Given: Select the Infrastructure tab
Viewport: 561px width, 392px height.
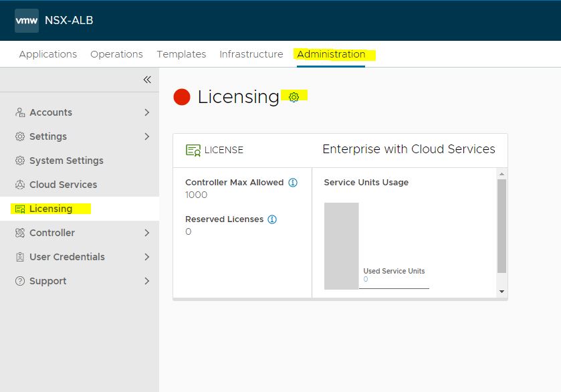Looking at the screenshot, I should pyautogui.click(x=251, y=54).
